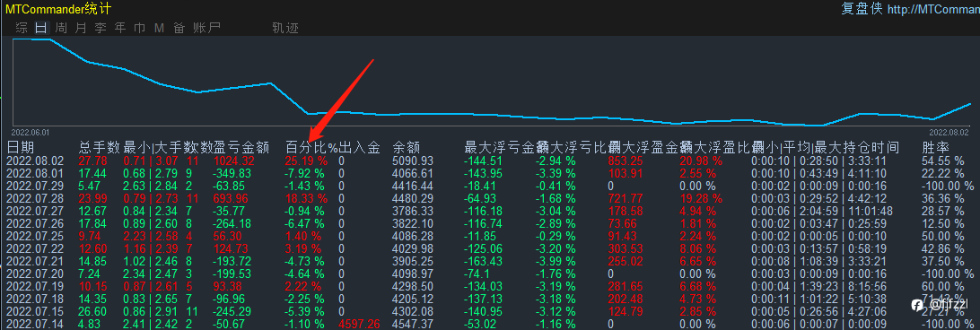Click the balance value 5090.93
The width and height of the screenshot is (980, 330).
click(x=413, y=161)
